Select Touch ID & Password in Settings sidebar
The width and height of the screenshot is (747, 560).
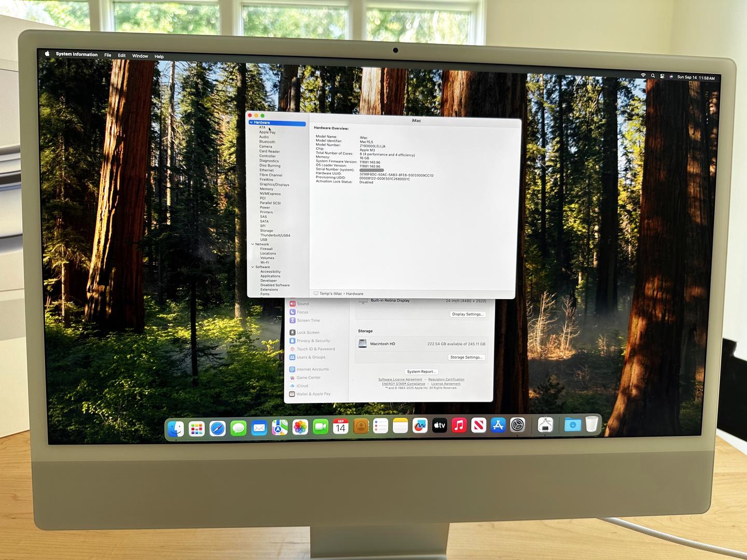tap(312, 349)
